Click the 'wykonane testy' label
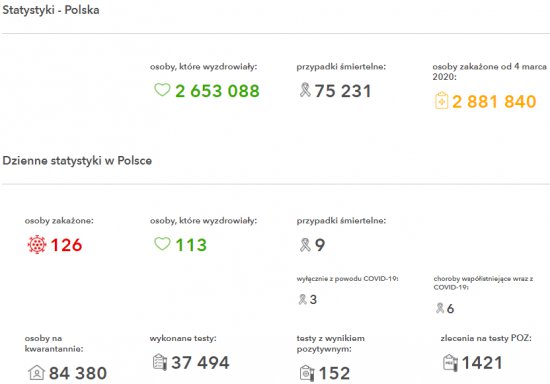The image size is (550, 384). click(x=183, y=338)
